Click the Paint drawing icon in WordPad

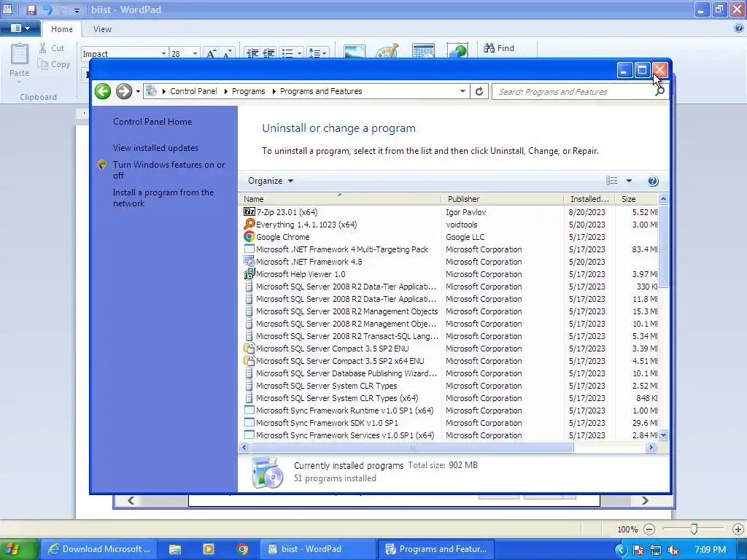(387, 51)
